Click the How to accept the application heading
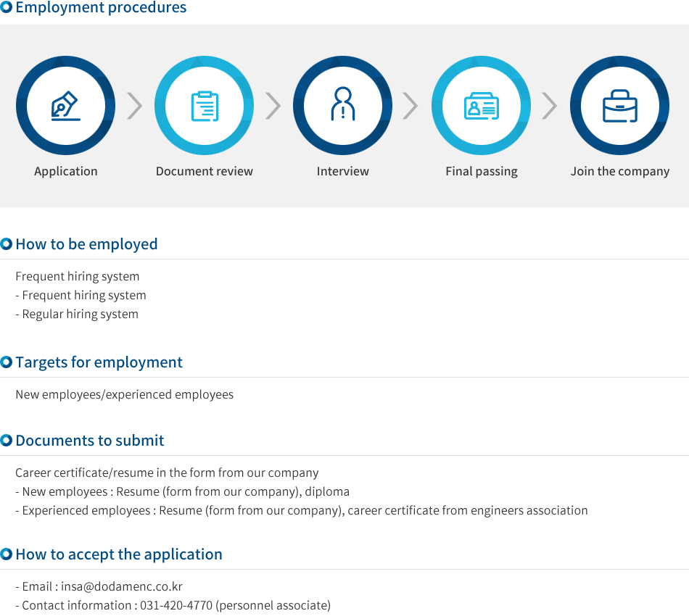 point(119,554)
